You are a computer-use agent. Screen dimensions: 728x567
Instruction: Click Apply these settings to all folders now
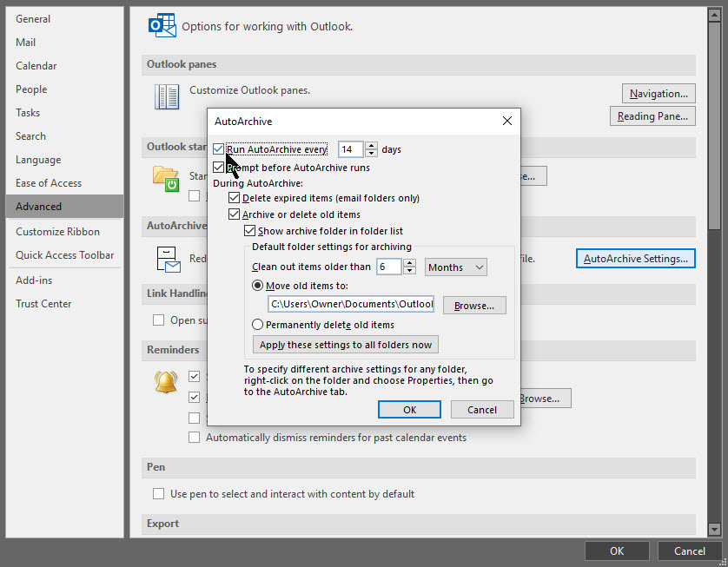(345, 344)
